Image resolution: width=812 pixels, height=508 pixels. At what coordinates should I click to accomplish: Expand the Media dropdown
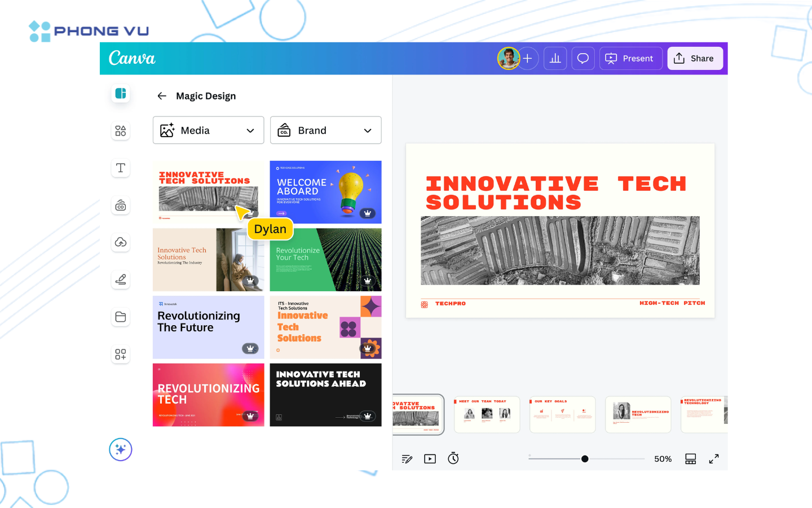208,130
